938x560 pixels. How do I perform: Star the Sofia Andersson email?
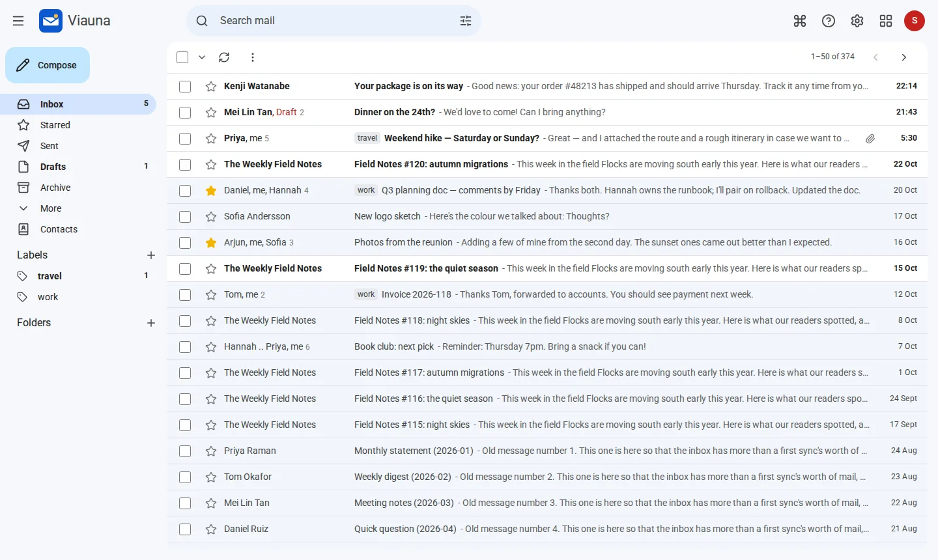coord(211,216)
